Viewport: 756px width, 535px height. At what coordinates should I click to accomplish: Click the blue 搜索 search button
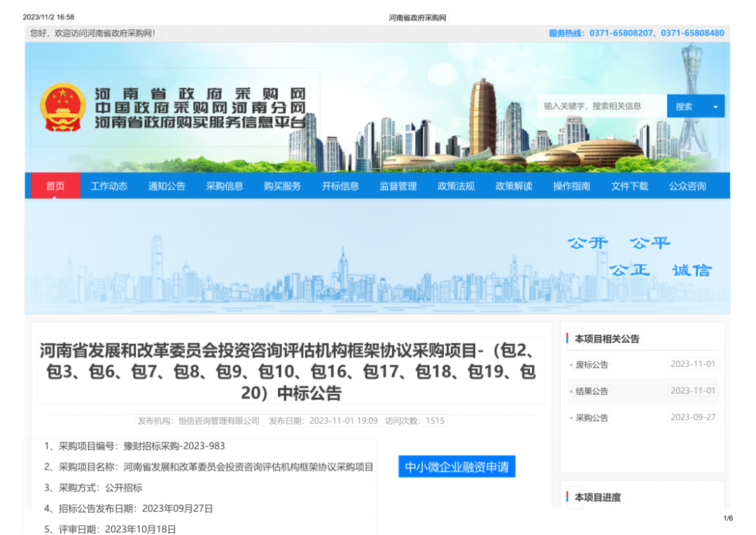[x=684, y=106]
